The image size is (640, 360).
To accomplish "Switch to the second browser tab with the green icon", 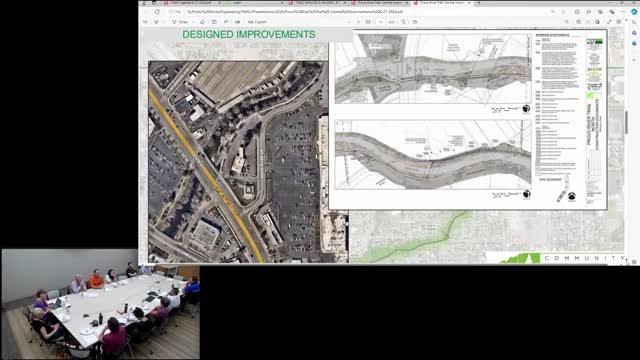I will (x=255, y=3).
